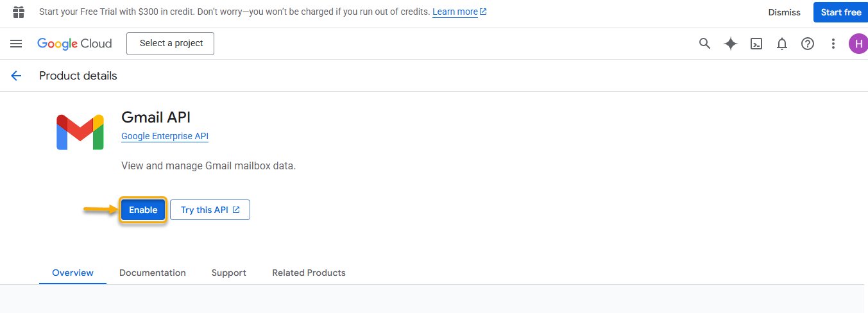View the Related Products tab
Viewport: 868px width, 313px height.
point(309,273)
